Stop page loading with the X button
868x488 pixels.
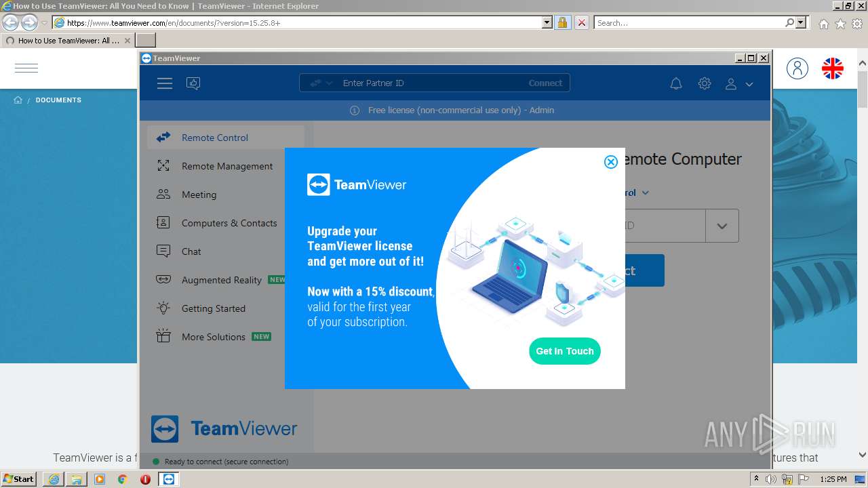click(582, 22)
